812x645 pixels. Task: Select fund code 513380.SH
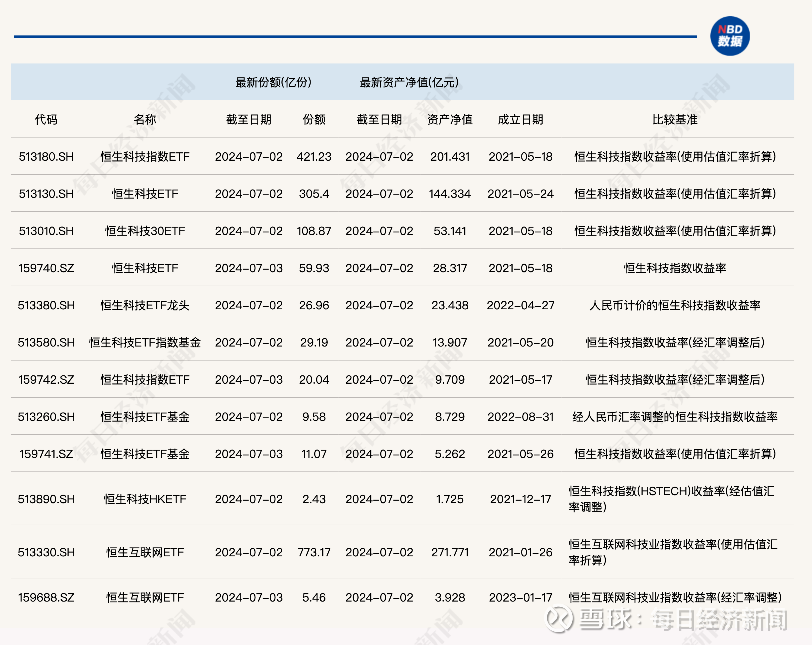pyautogui.click(x=46, y=305)
